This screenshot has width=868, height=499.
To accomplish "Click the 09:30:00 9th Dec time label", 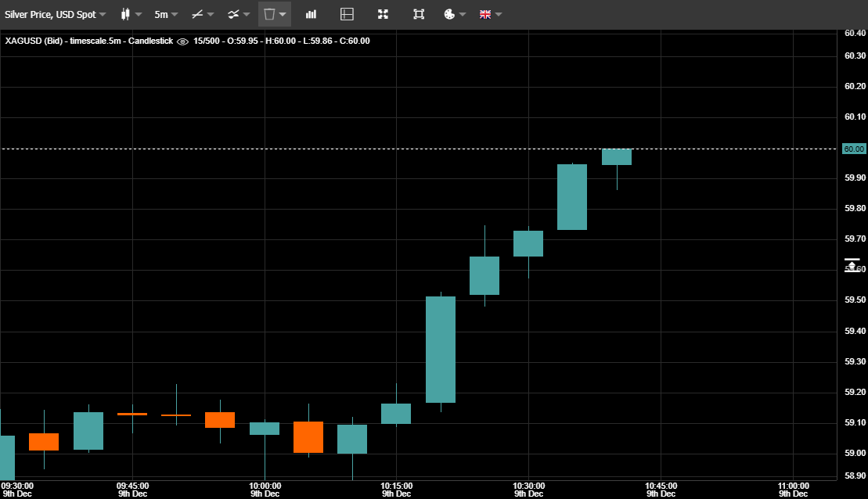I will [x=17, y=490].
